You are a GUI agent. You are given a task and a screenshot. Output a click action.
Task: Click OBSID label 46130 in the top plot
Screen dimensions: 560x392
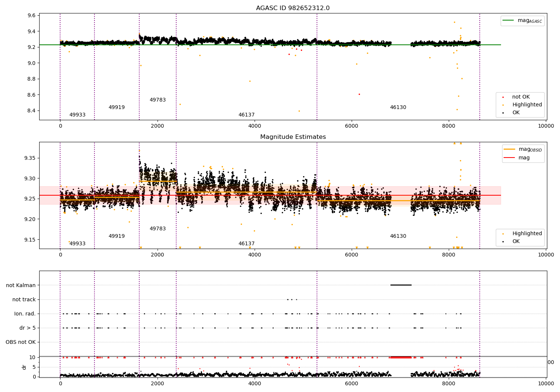pos(398,108)
